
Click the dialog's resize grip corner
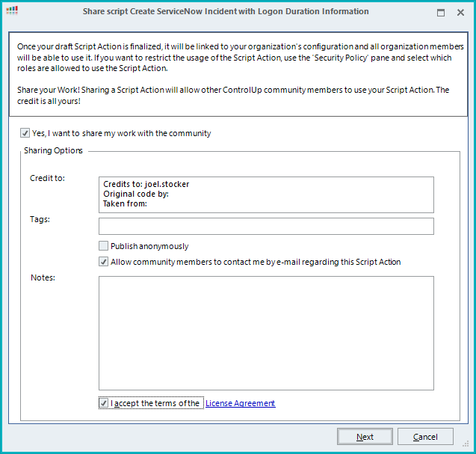click(466, 444)
